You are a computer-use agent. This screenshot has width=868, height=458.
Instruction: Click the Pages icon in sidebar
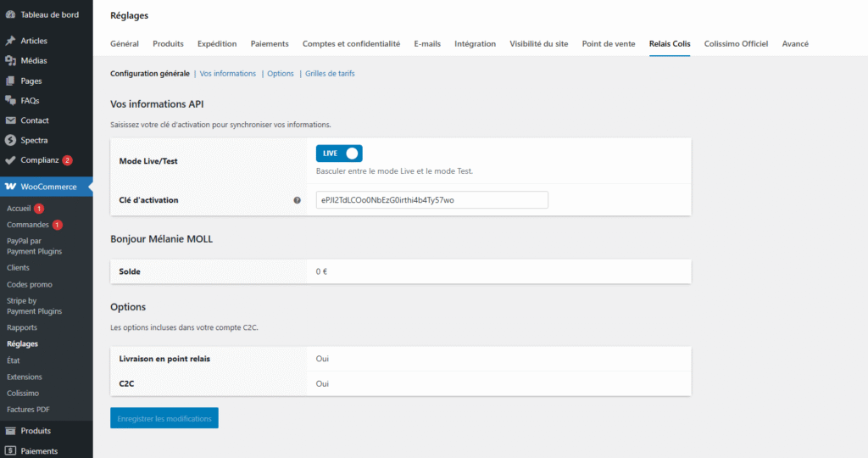(x=10, y=81)
